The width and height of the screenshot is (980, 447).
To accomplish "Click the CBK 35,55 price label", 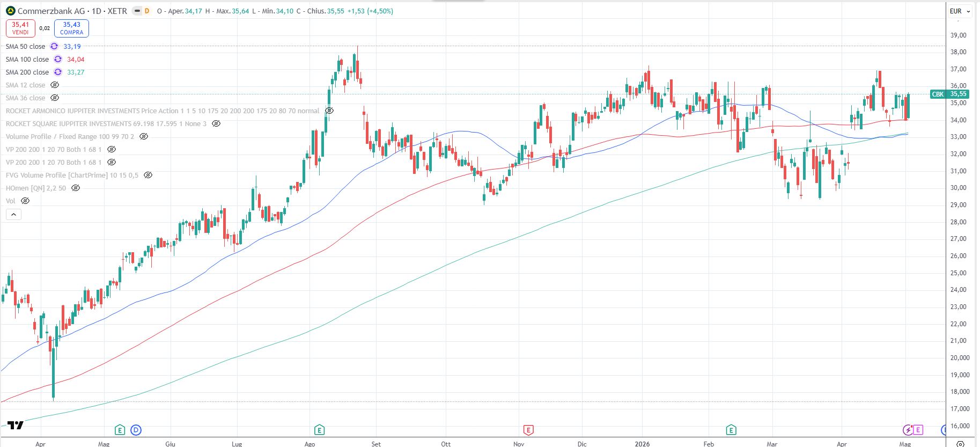I will 949,94.
